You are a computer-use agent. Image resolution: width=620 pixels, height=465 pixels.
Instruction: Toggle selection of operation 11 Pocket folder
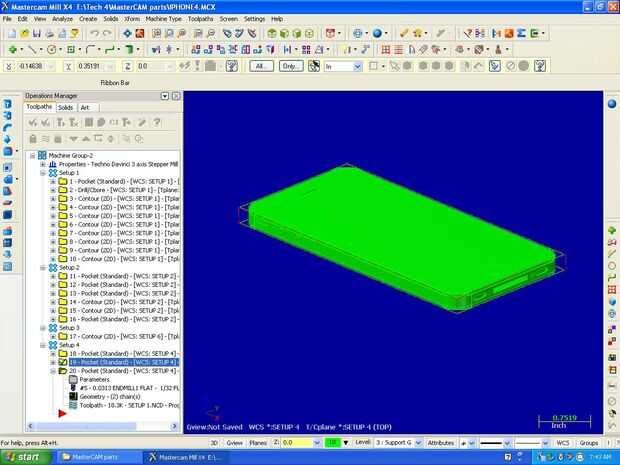point(63,276)
